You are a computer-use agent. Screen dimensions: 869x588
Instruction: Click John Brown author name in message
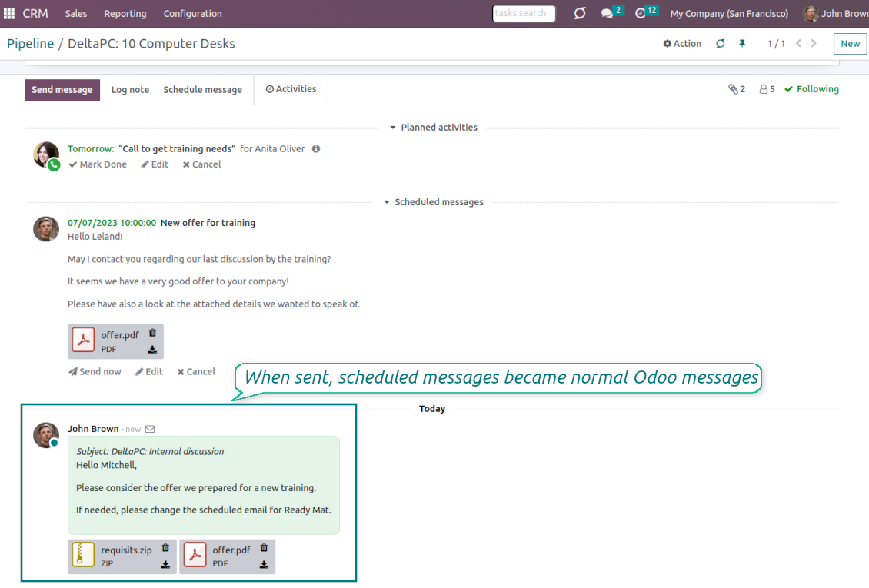[x=93, y=429]
